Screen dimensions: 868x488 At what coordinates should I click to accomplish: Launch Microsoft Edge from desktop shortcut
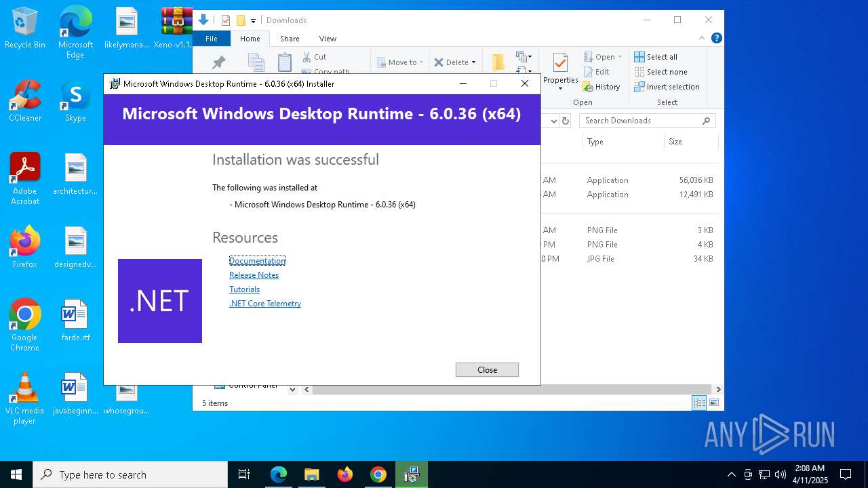click(x=75, y=33)
